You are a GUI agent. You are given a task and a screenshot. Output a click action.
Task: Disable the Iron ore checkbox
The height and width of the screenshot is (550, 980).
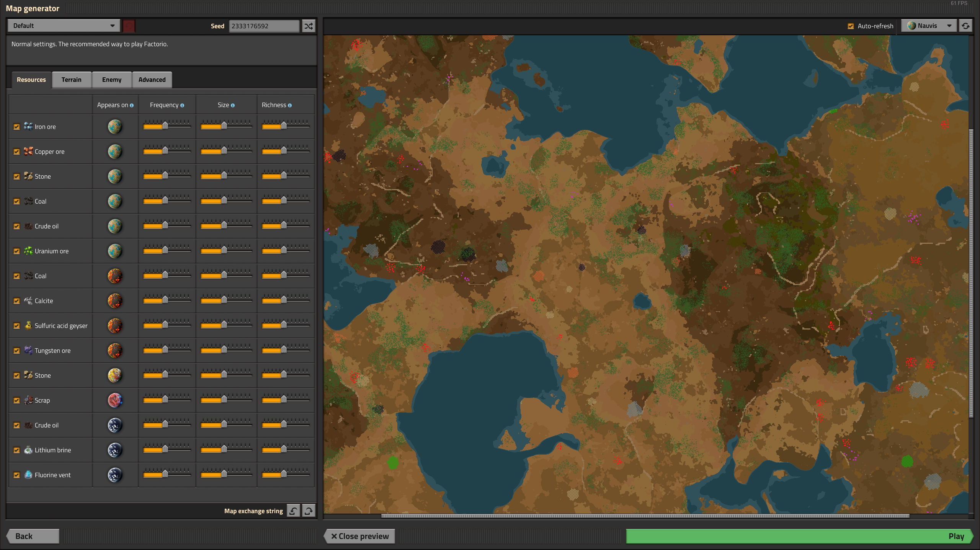[x=16, y=127]
